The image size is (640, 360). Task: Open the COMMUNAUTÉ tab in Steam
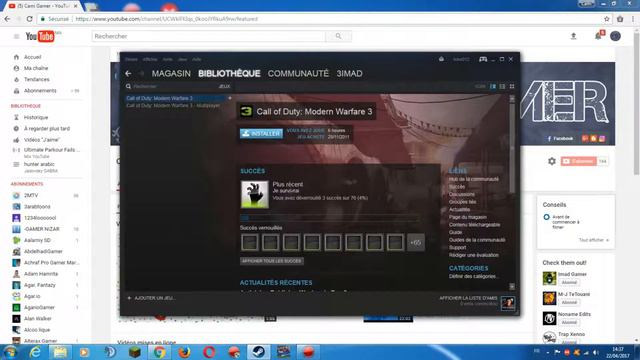click(298, 73)
